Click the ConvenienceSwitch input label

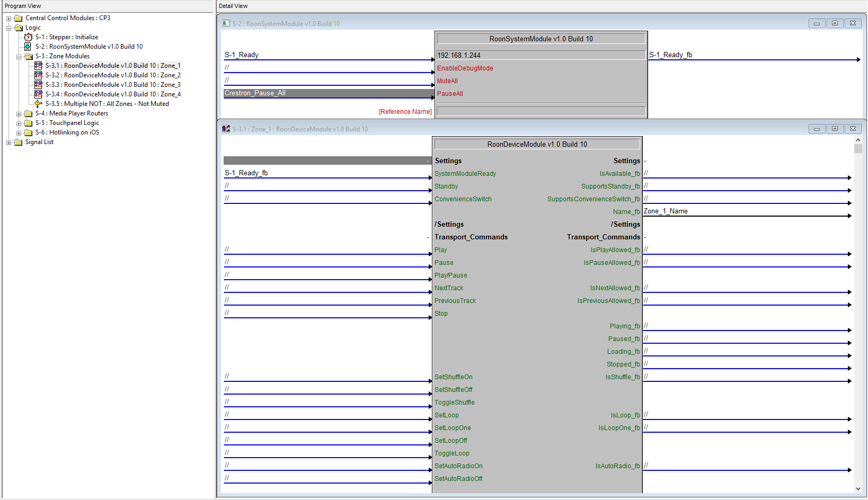point(463,199)
